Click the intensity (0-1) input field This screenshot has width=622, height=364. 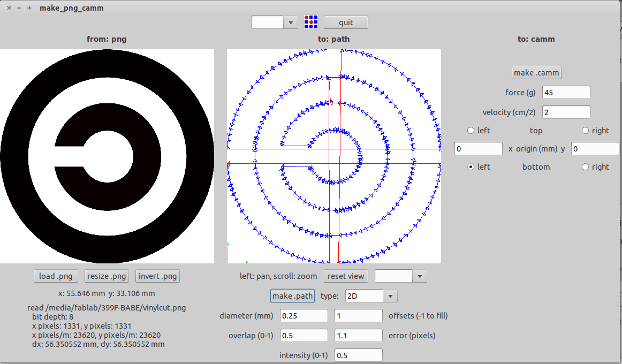click(x=359, y=355)
